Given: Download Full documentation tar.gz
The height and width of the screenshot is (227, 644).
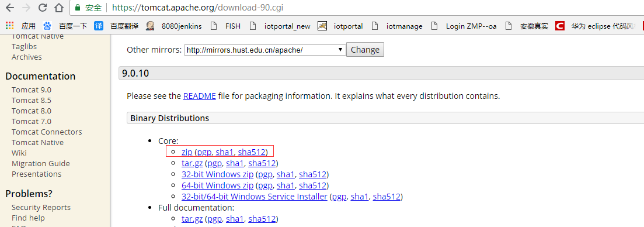Looking at the screenshot, I should click(192, 218).
